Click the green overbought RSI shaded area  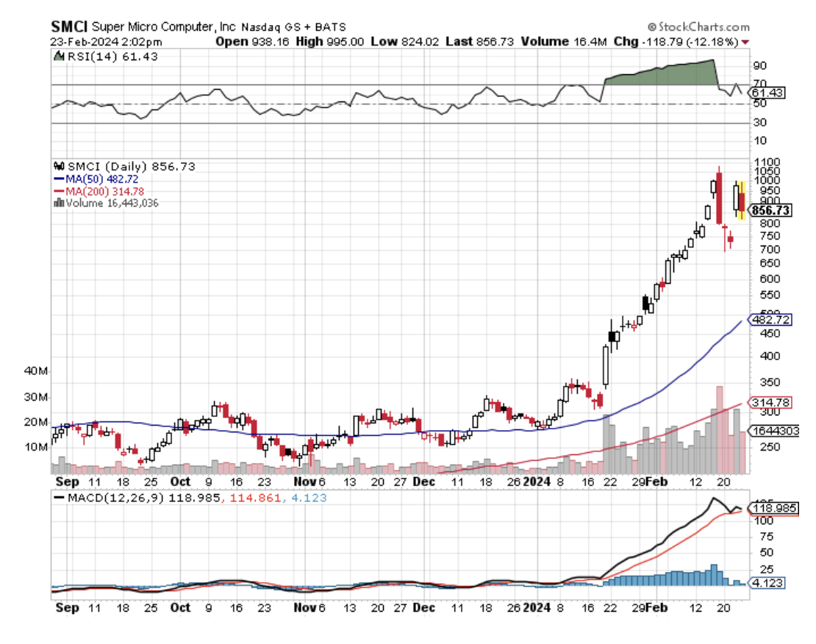pyautogui.click(x=662, y=74)
